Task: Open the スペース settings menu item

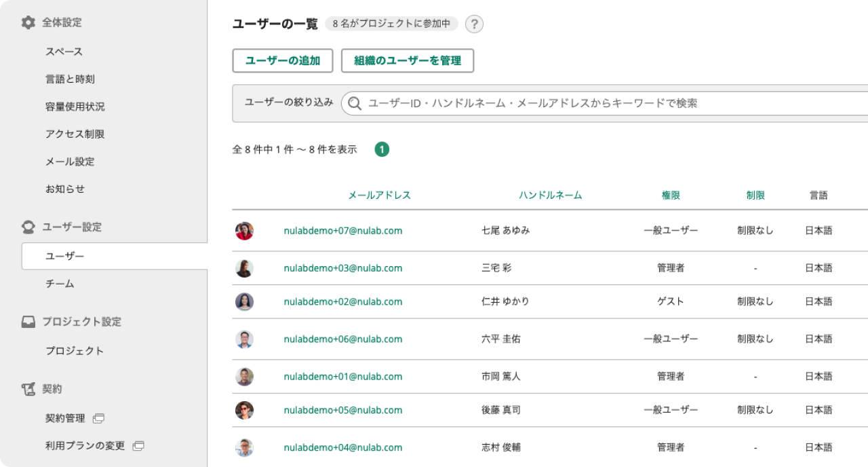Action: point(64,52)
